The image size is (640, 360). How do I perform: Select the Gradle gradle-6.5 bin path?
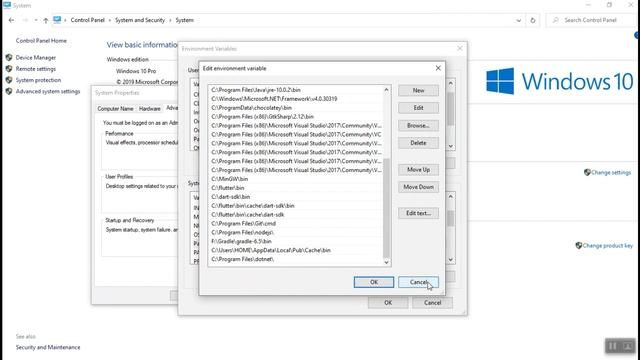296,242
